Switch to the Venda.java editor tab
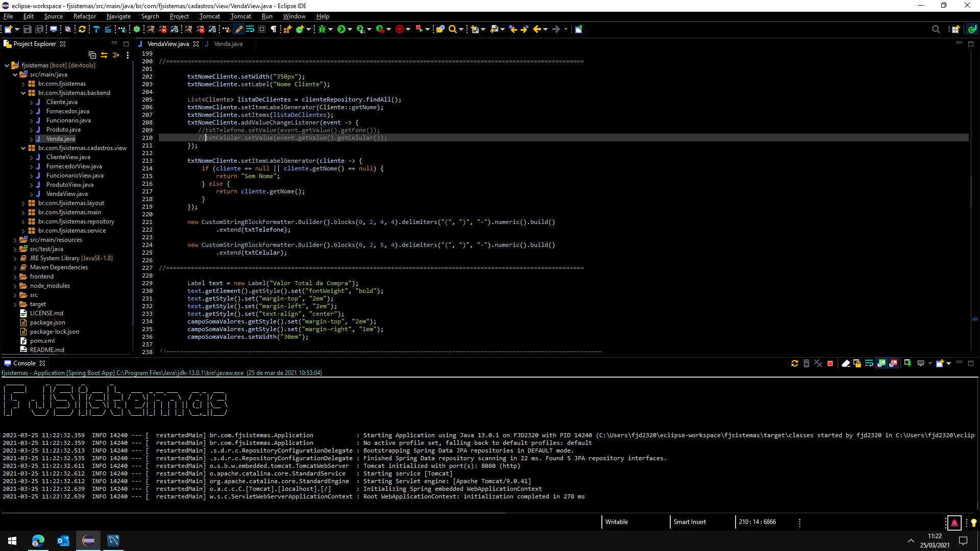980x551 pixels. coord(228,44)
